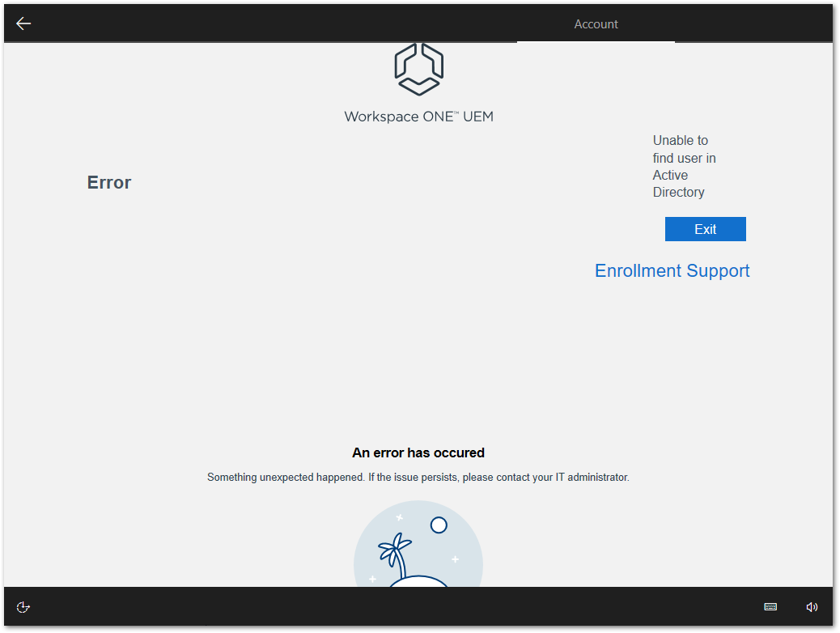Click the white underline beneath Account tab
The image size is (840, 633).
pos(596,41)
